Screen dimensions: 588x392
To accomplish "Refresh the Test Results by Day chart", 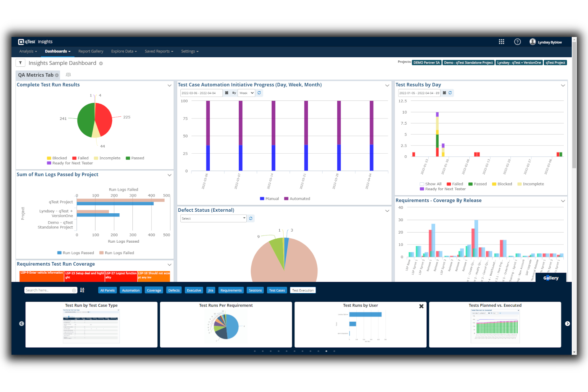I will (450, 93).
